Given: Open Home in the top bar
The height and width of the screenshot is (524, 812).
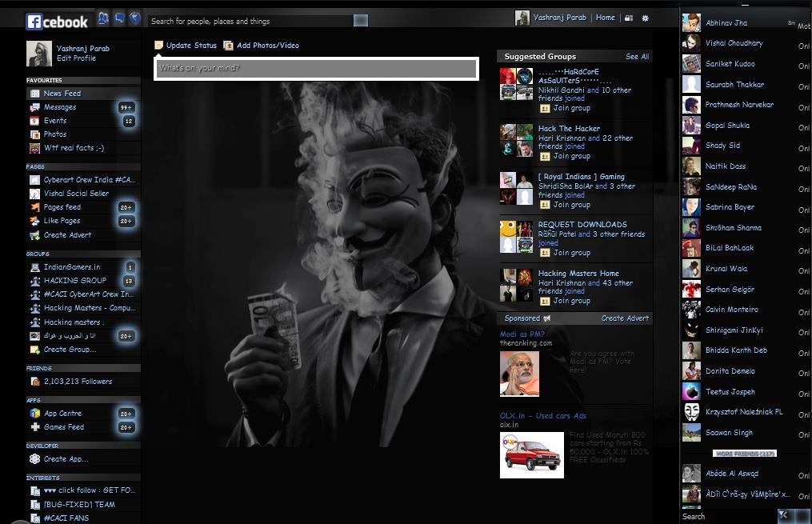Looking at the screenshot, I should pyautogui.click(x=605, y=18).
